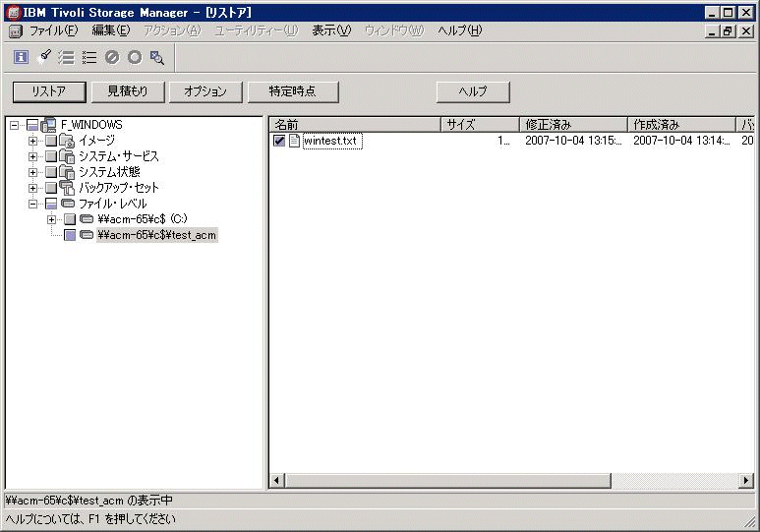Open the 表示(V) menu

tap(331, 31)
